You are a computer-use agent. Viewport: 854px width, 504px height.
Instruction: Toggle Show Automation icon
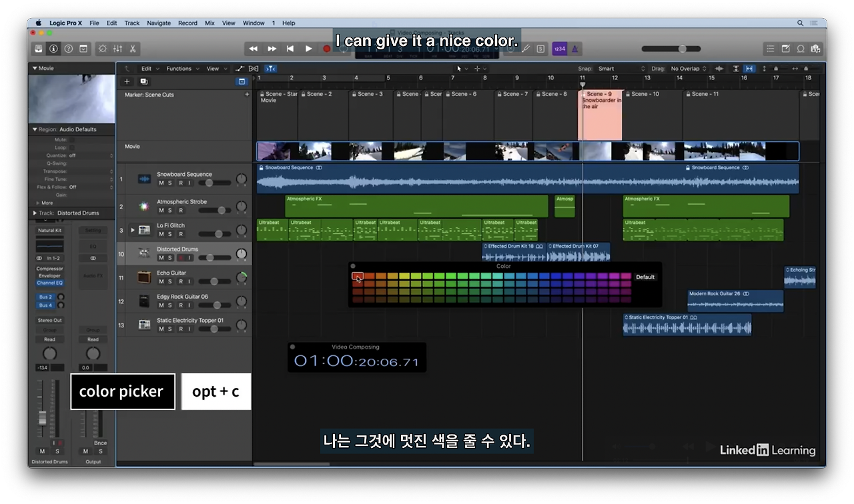[240, 69]
